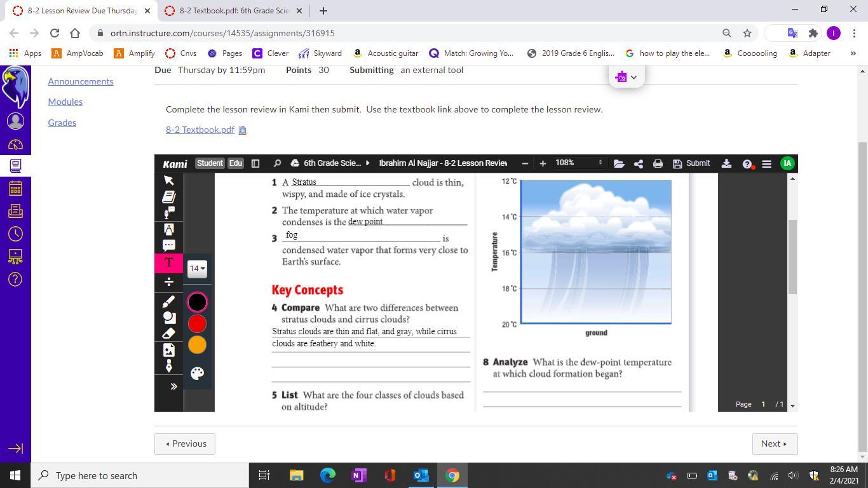Viewport: 868px width, 488px height.
Task: Select the Kami shapes tool
Action: [x=168, y=317]
